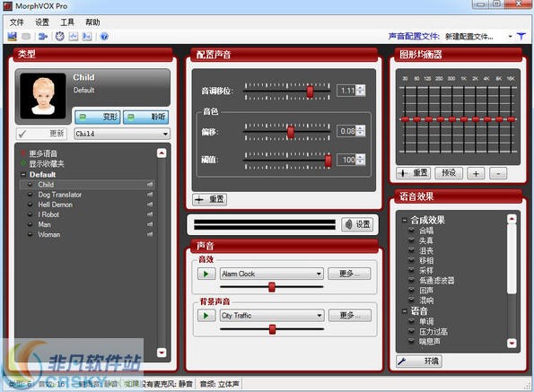Click the 设置 button beside the volume meter
The image size is (534, 392).
pos(357,224)
